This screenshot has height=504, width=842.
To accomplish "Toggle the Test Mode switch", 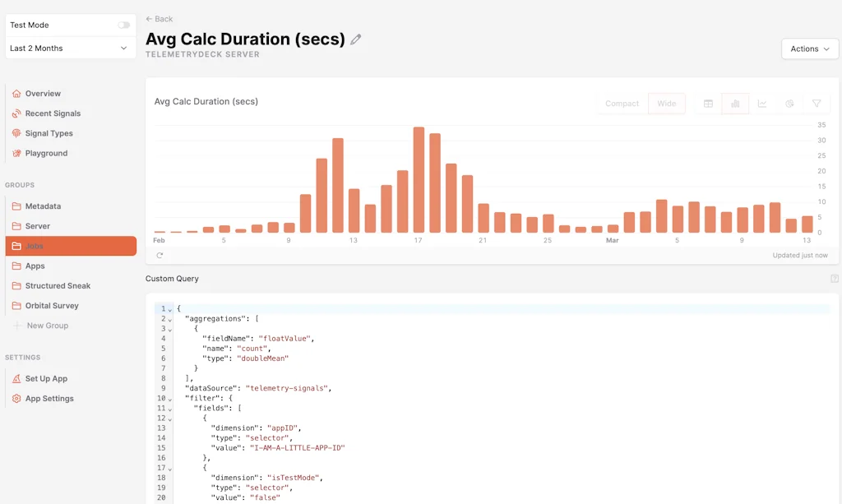I will tap(123, 25).
